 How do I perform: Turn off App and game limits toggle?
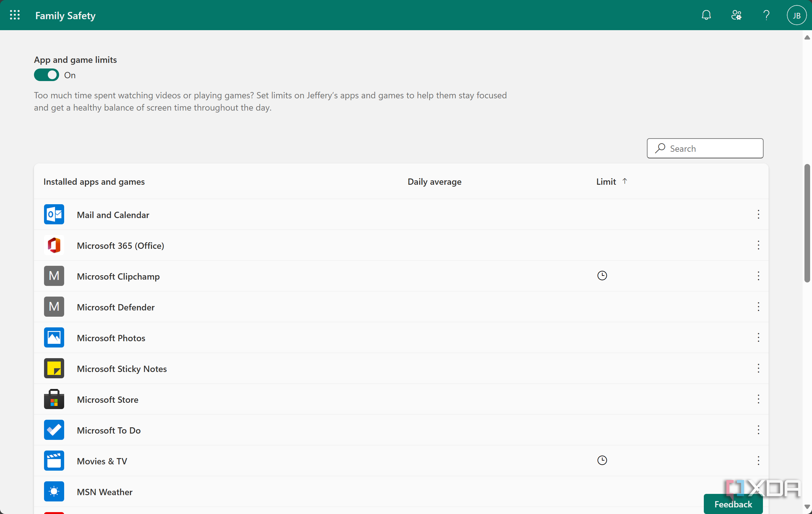[47, 75]
